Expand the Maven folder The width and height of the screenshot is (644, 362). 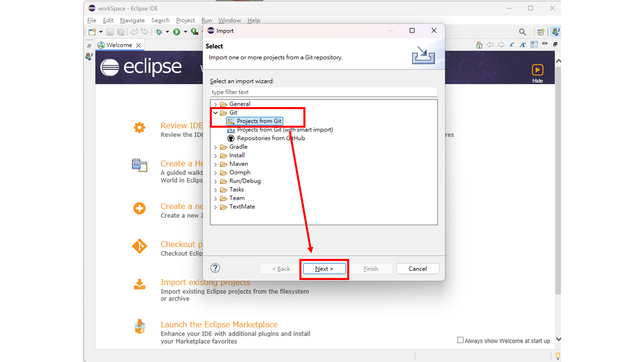pos(215,164)
